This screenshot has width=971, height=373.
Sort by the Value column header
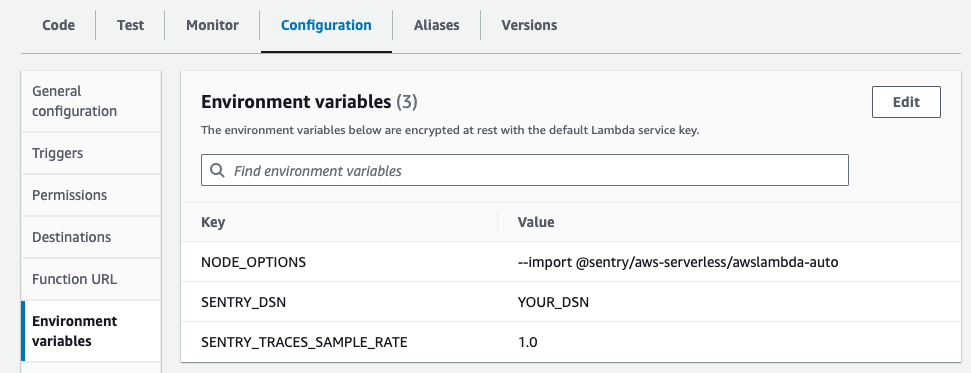pyautogui.click(x=536, y=222)
